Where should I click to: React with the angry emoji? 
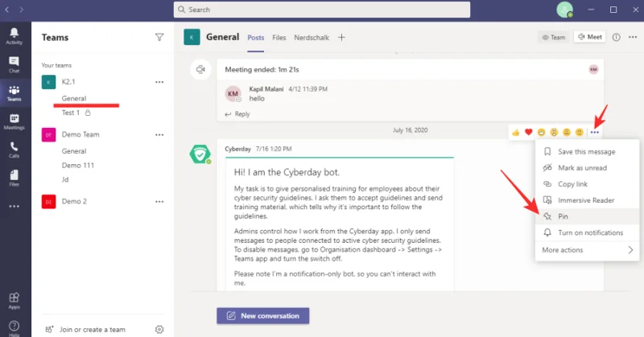(x=579, y=132)
